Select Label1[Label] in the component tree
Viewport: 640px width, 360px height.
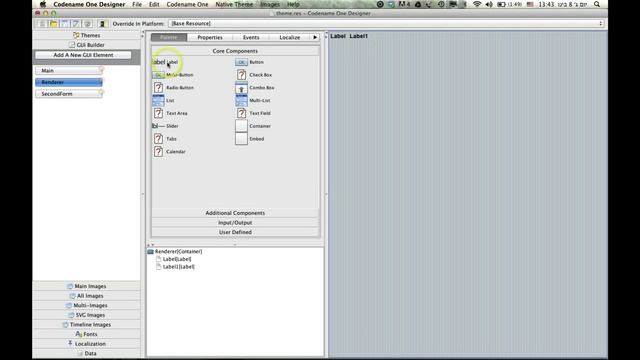(175, 267)
